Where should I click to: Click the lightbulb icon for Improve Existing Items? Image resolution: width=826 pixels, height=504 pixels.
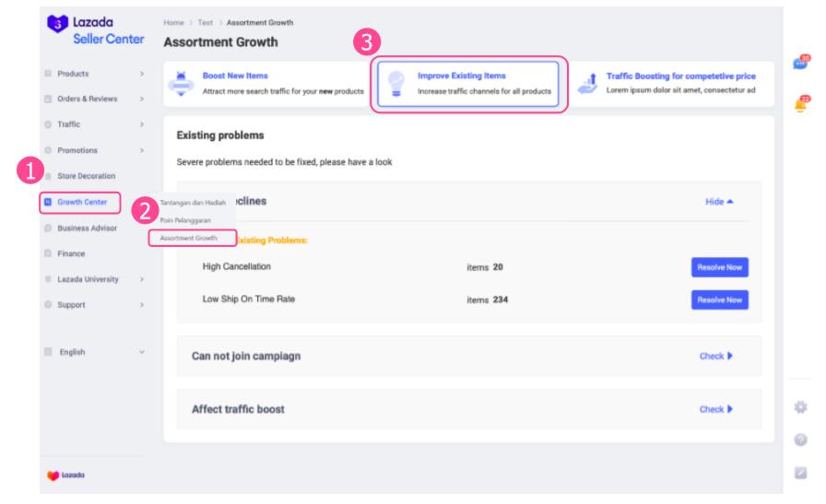click(395, 83)
